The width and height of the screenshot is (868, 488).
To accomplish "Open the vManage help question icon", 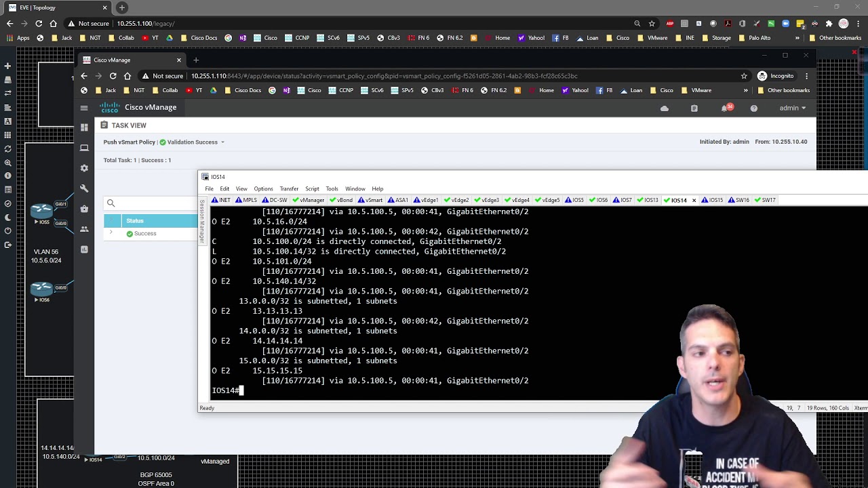I will tap(753, 108).
